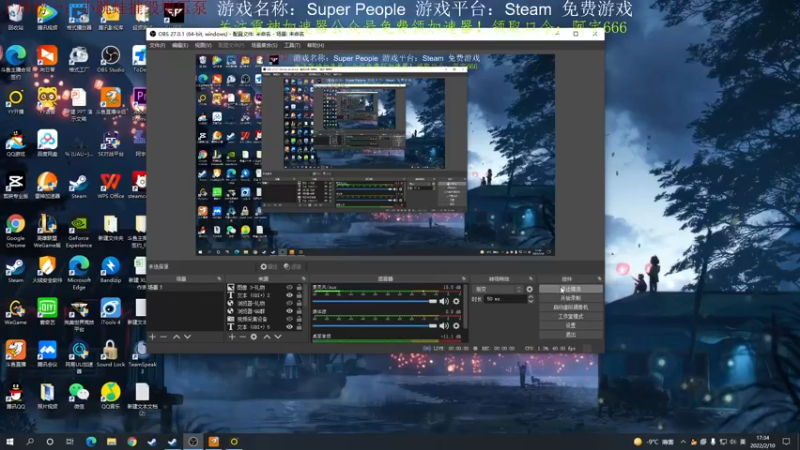This screenshot has height=450, width=800.
Task: Open scene transition type dropdown
Action: point(497,289)
